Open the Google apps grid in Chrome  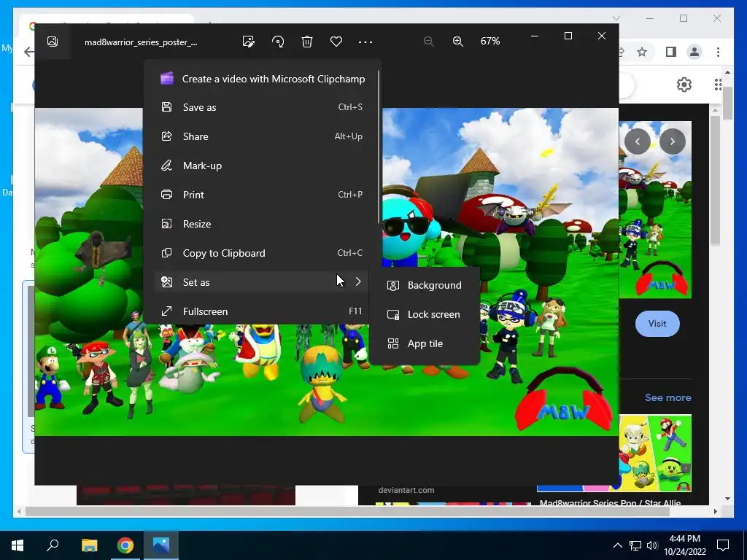[x=719, y=85]
